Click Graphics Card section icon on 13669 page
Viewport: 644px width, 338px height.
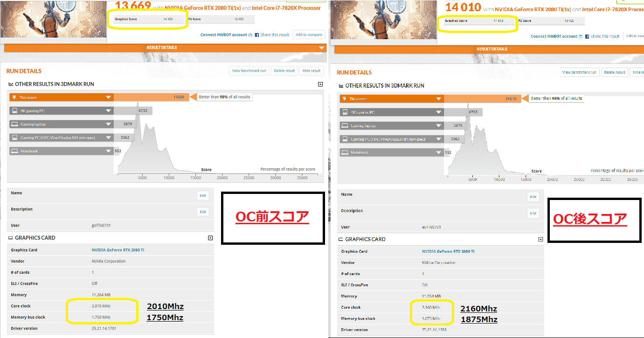point(11,238)
